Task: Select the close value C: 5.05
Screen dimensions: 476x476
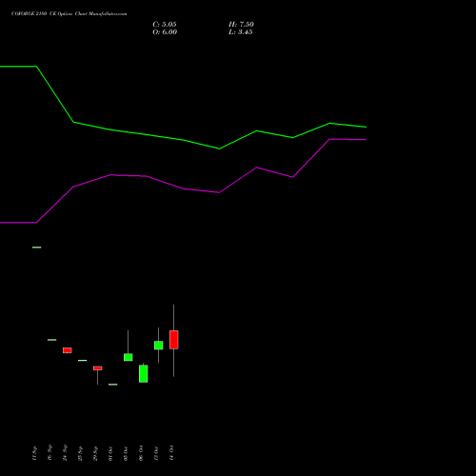Action: pos(165,25)
